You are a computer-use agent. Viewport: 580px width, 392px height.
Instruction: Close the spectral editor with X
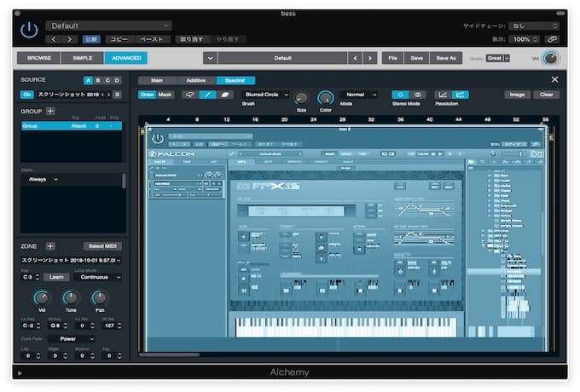[554, 79]
